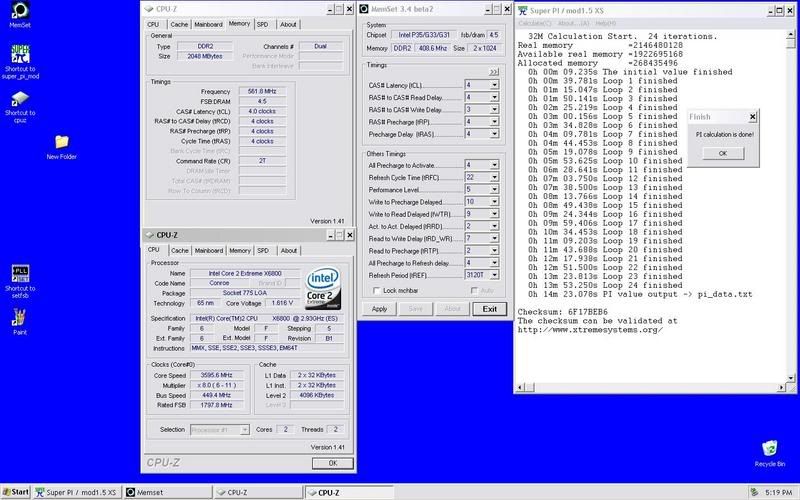
Task: Switch to Cache tab in lower CPU-Z
Action: (x=180, y=251)
